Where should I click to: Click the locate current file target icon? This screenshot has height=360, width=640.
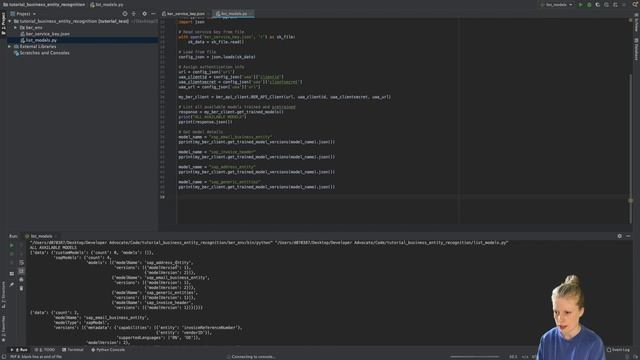[x=125, y=14]
